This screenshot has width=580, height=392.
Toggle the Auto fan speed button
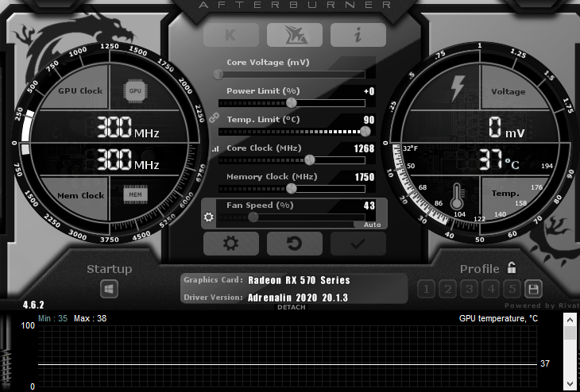(x=372, y=225)
